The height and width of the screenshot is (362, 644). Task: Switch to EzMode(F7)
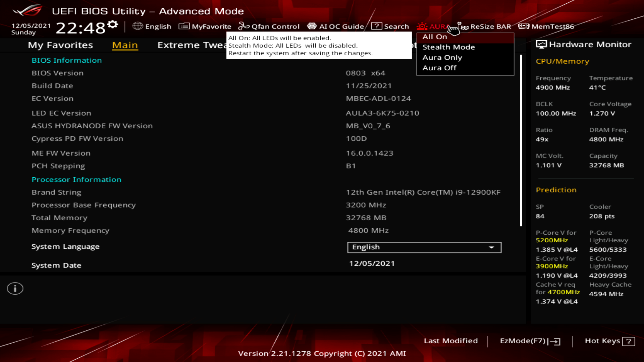point(530,341)
